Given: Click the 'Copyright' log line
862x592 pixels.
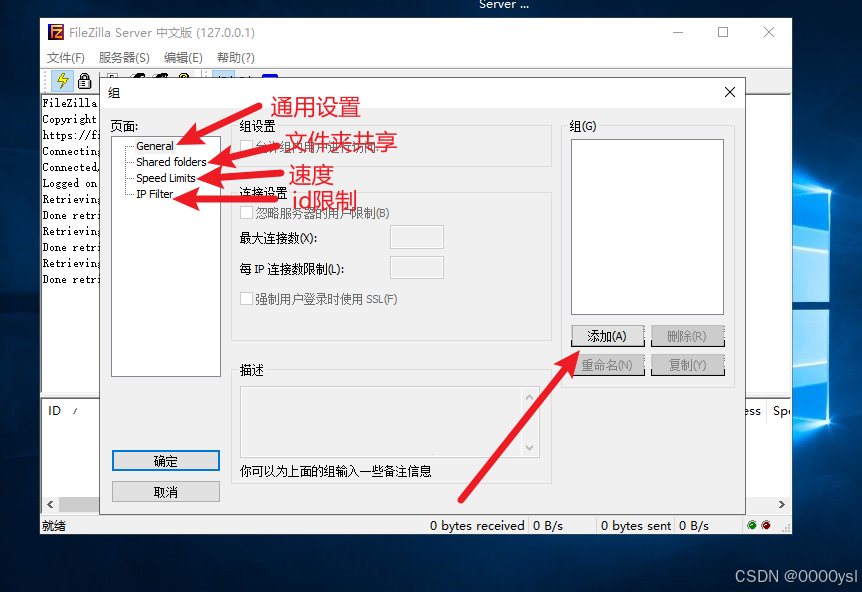Looking at the screenshot, I should (70, 119).
